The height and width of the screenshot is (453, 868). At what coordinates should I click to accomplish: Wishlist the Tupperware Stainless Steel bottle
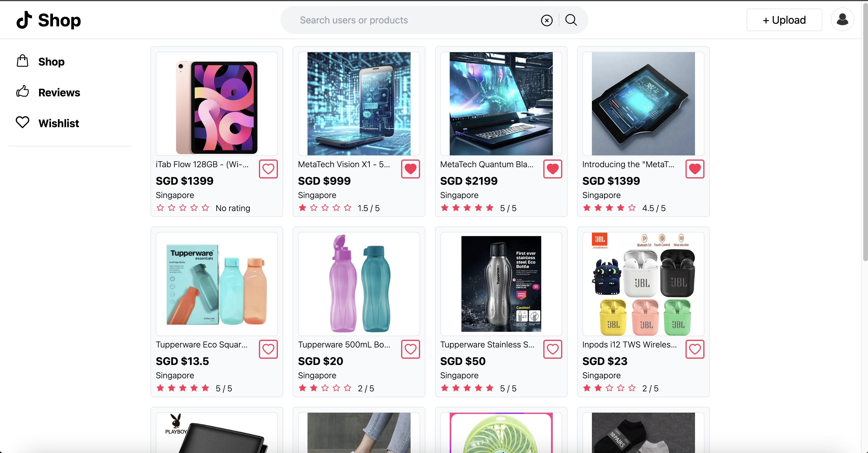(x=552, y=349)
